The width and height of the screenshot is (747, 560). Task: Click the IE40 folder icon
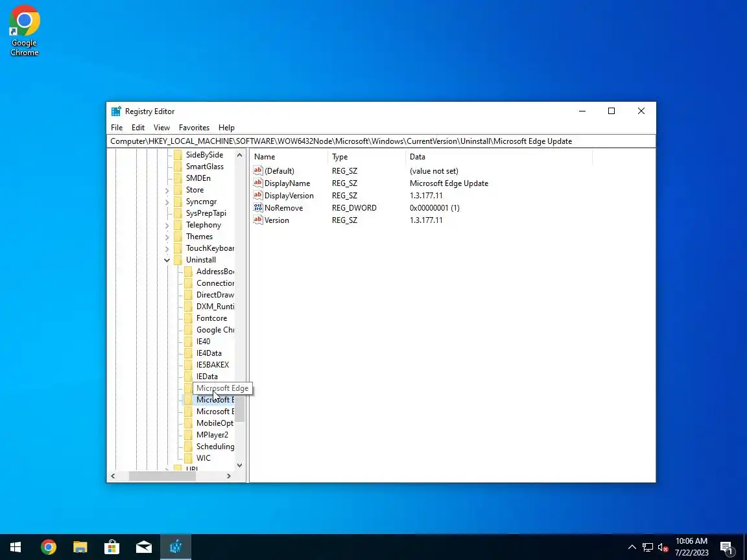188,342
